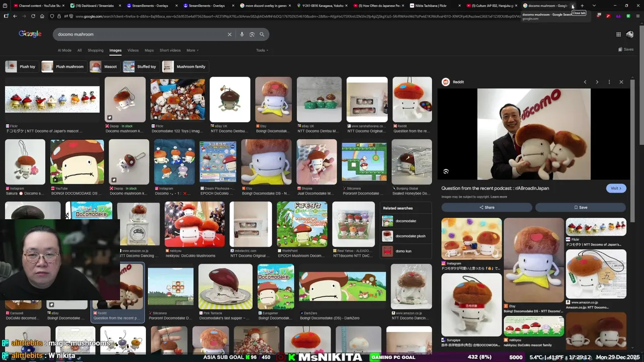
Task: Filter by the Mascot chip
Action: [x=104, y=66]
